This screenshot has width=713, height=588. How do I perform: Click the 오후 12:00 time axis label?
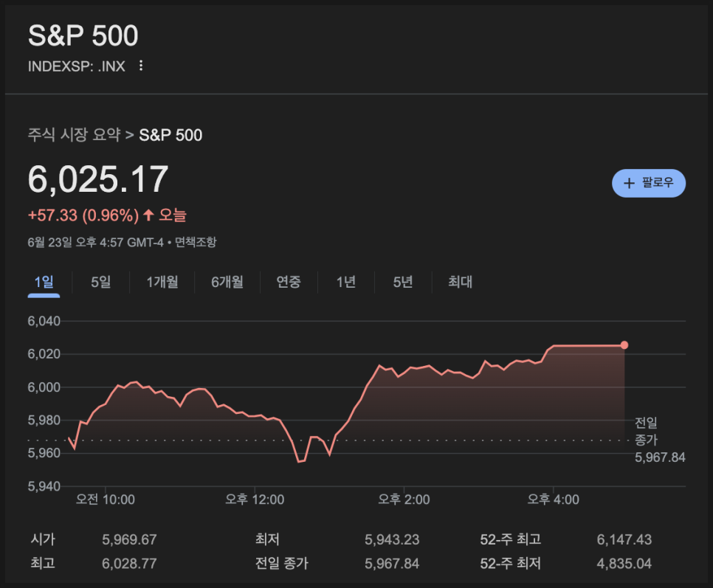tap(255, 499)
